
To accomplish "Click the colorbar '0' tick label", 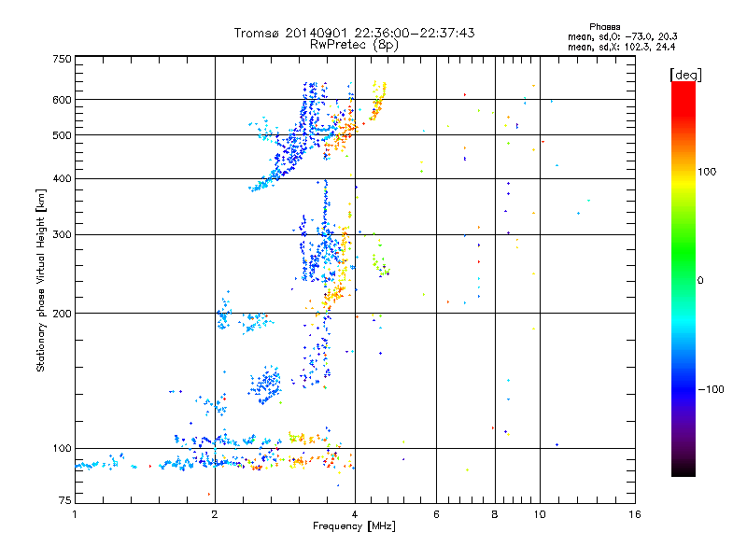I will [700, 281].
